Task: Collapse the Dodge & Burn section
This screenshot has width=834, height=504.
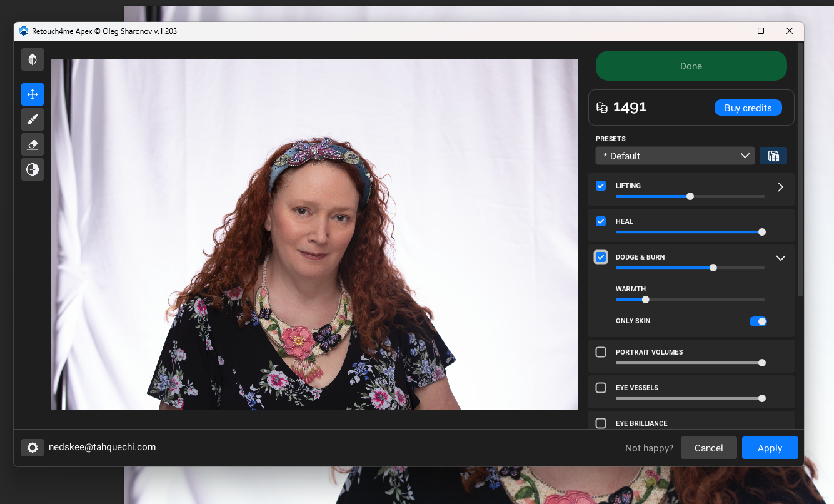Action: point(780,258)
